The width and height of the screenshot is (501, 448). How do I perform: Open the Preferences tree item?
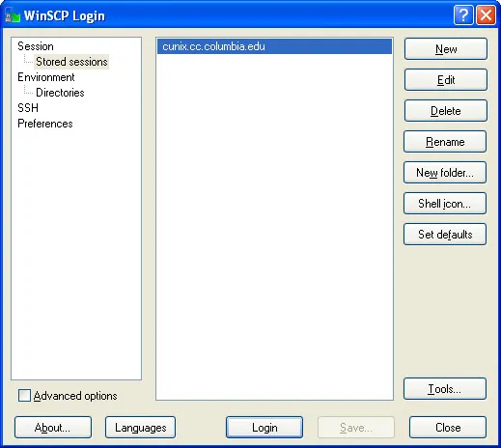click(45, 124)
